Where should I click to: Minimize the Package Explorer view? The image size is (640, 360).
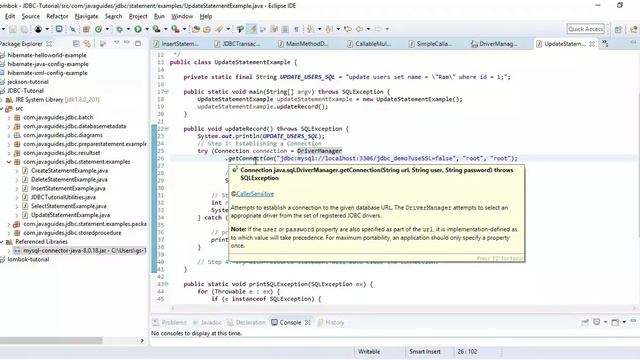[126, 43]
